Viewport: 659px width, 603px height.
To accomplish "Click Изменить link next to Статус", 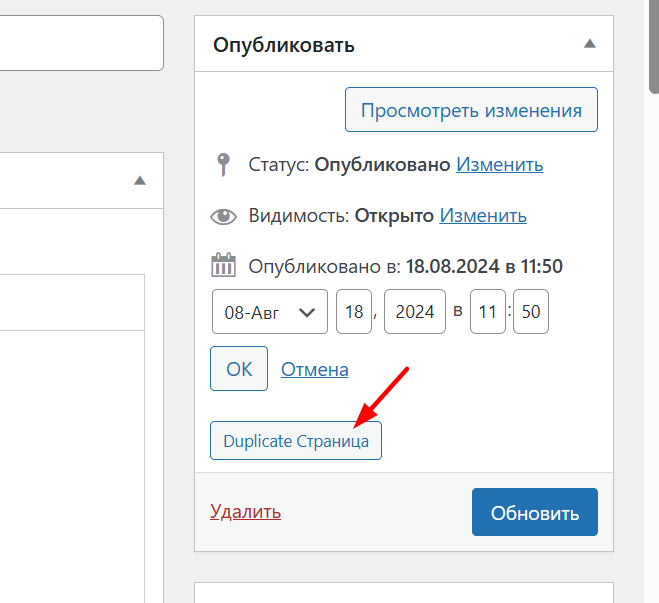I will pos(499,165).
